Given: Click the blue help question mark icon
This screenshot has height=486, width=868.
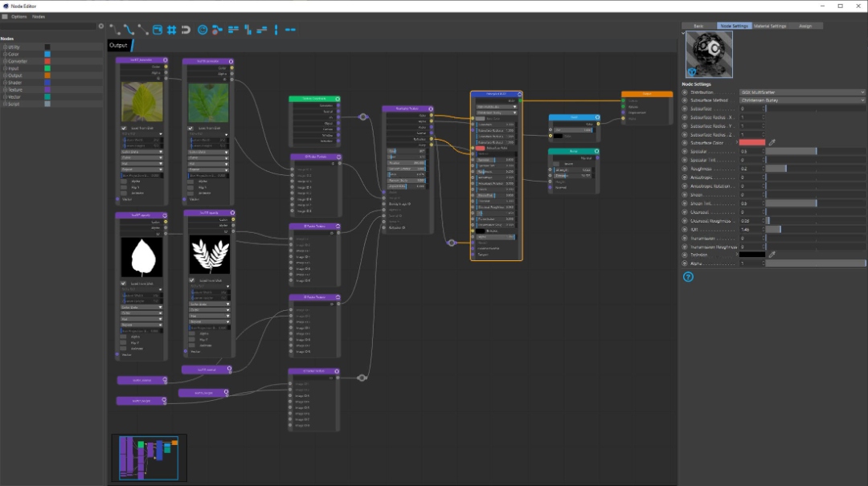Looking at the screenshot, I should pyautogui.click(x=688, y=277).
